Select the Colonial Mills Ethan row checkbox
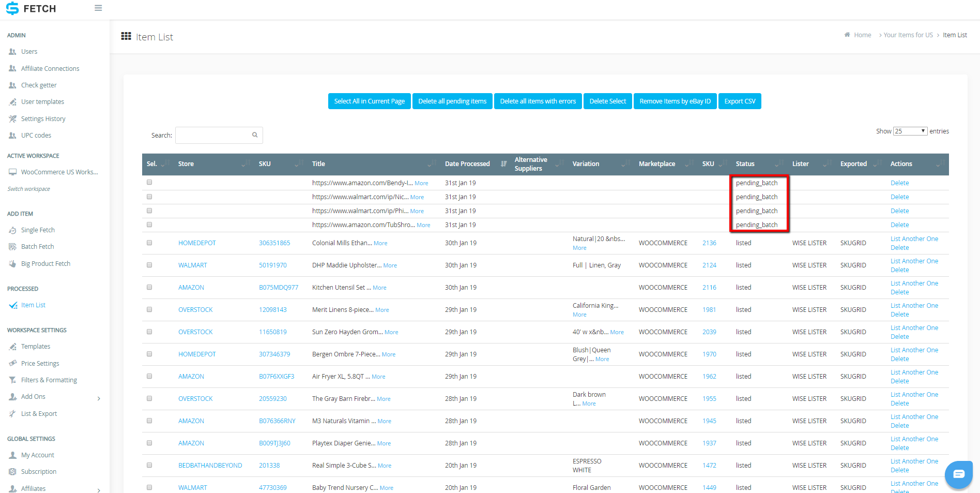This screenshot has width=980, height=493. (x=149, y=243)
